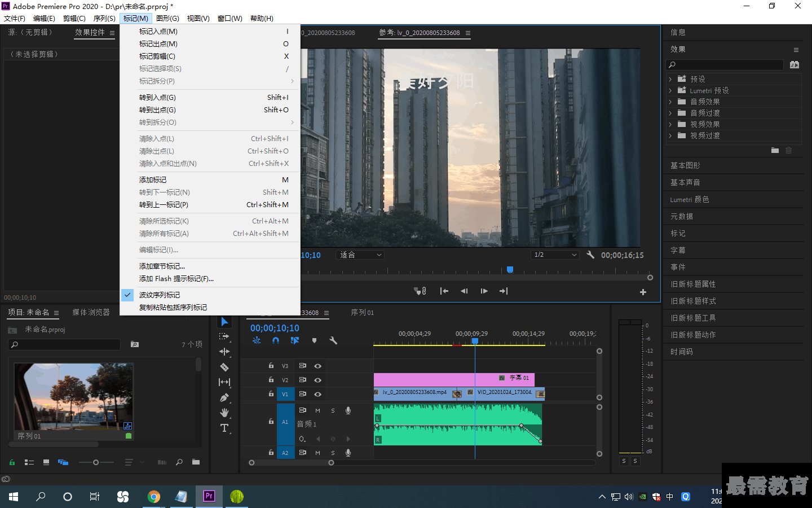Toggle V3 track output eye

pos(317,366)
